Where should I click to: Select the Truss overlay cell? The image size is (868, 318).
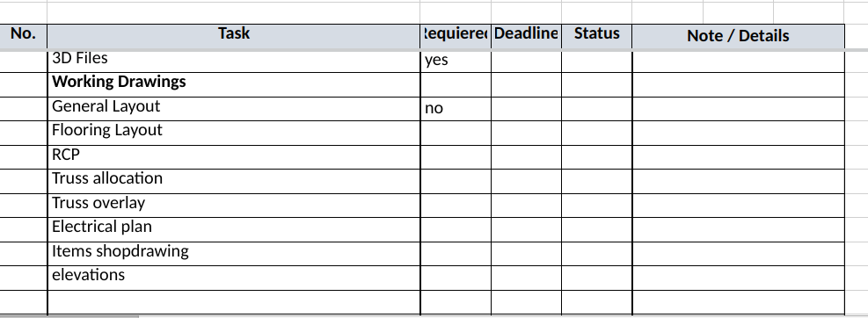pyautogui.click(x=234, y=206)
